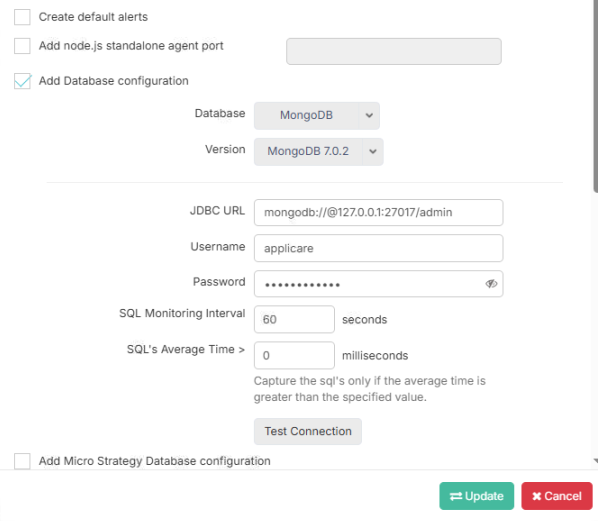Viewport: 598px width, 521px height.
Task: Click the 'Capture the sql's only' hint text
Action: pos(369,389)
